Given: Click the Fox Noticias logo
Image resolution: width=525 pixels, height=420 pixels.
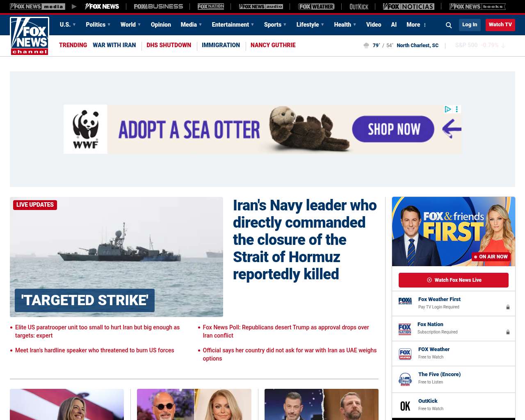Looking at the screenshot, I should (409, 7).
